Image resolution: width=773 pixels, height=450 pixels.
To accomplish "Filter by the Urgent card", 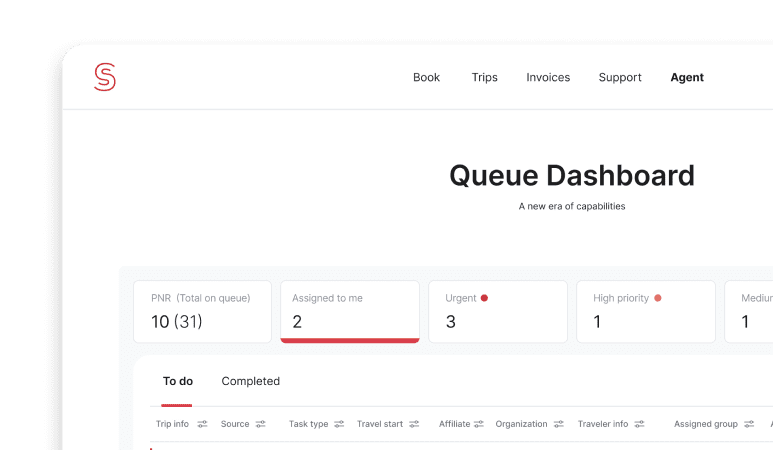I will click(498, 312).
